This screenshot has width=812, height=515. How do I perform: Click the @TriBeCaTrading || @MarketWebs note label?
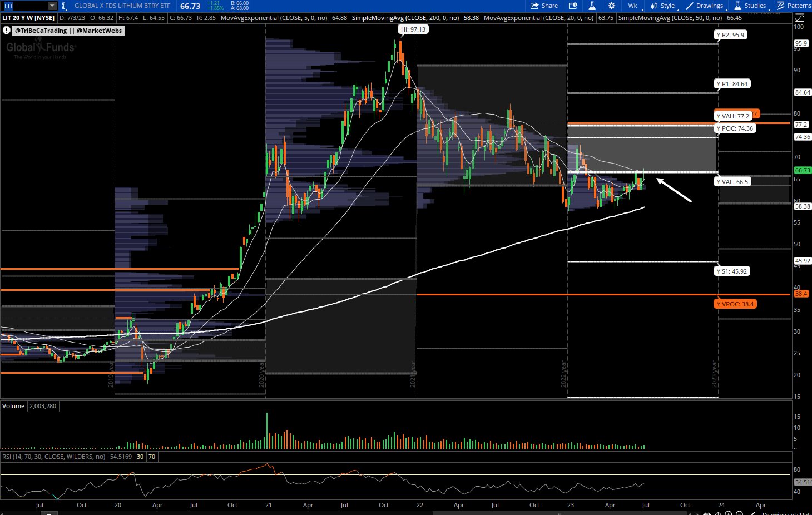pyautogui.click(x=68, y=31)
